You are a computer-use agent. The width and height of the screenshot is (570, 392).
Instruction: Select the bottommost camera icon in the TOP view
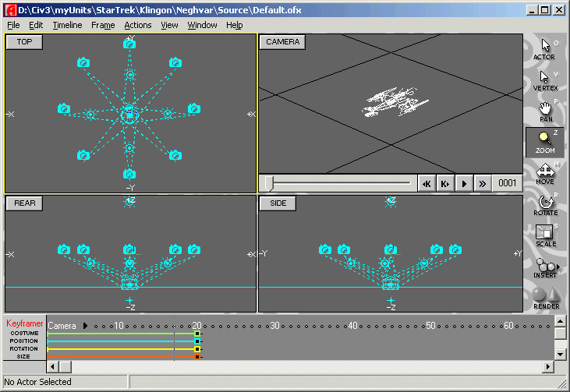(129, 174)
